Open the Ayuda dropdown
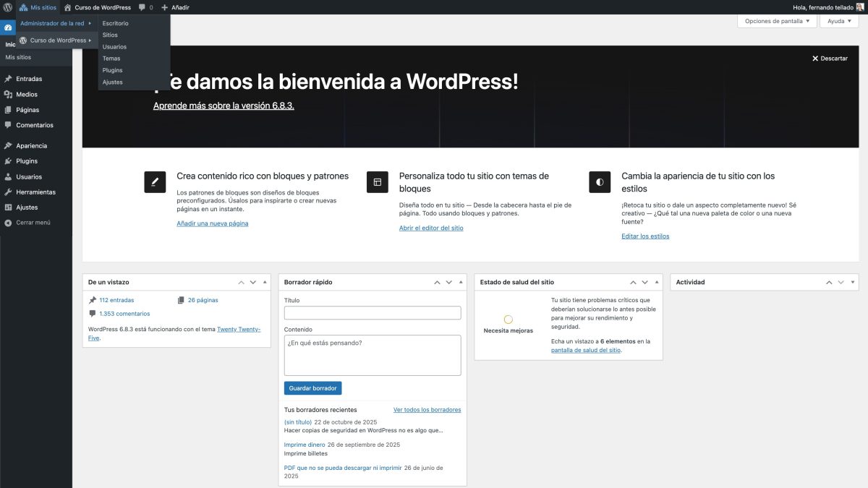This screenshot has width=868, height=488. [838, 21]
